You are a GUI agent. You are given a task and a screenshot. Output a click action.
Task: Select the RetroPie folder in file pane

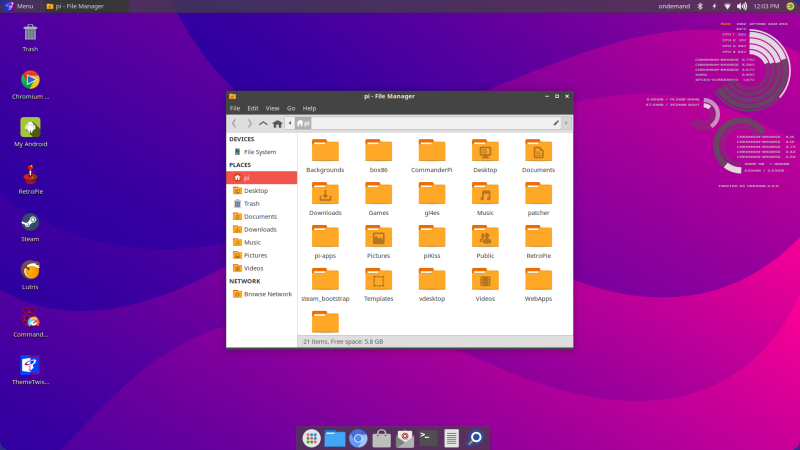tap(538, 236)
